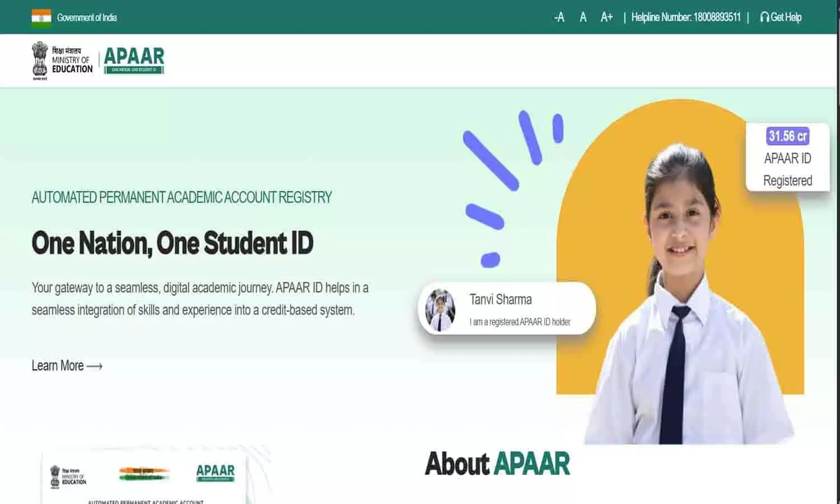
Task: Click Tanvi Sharma's round avatar thumbnail
Action: pyautogui.click(x=440, y=310)
